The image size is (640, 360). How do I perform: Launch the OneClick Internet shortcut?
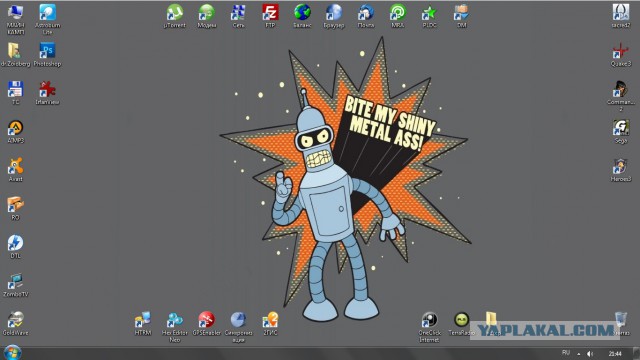click(429, 320)
